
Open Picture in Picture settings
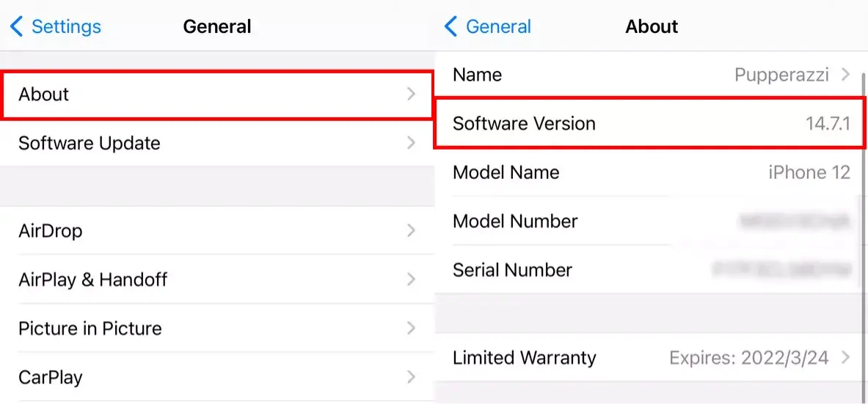point(90,328)
